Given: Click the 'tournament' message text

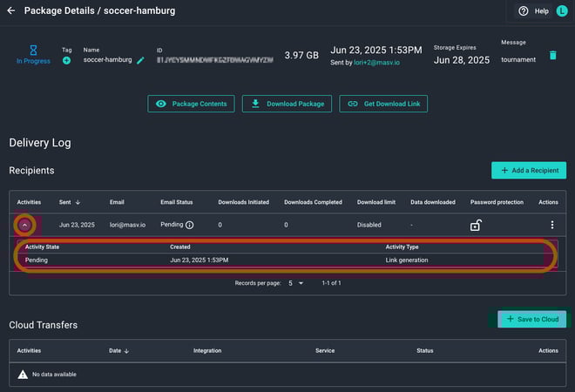Looking at the screenshot, I should [x=518, y=59].
